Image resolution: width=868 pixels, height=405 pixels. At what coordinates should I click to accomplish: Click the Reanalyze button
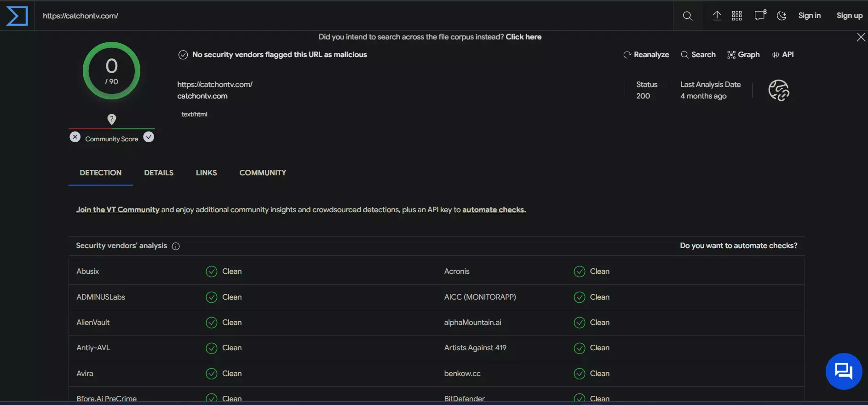(646, 55)
